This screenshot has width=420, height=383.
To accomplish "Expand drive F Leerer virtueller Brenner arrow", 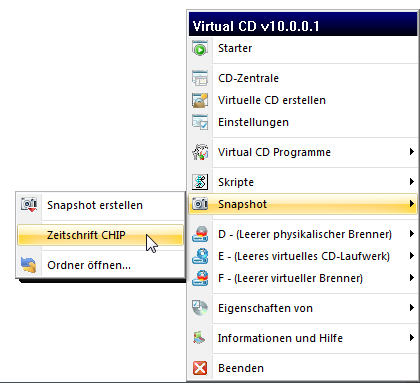I will (412, 278).
